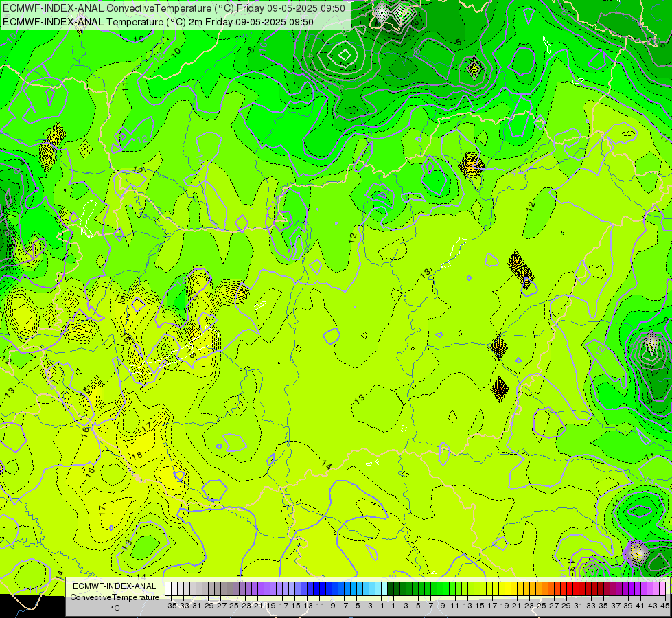
Task: Click the '18' contour label on the map
Action: click(137, 455)
